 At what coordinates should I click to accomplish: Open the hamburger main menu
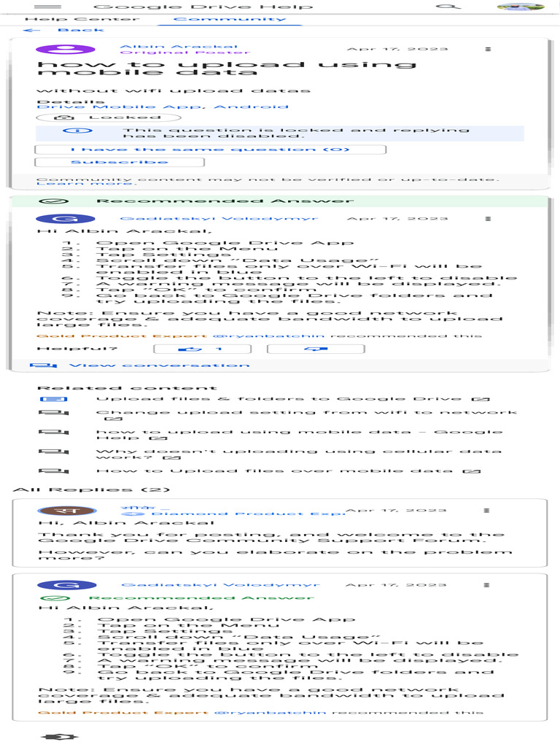coord(47,7)
